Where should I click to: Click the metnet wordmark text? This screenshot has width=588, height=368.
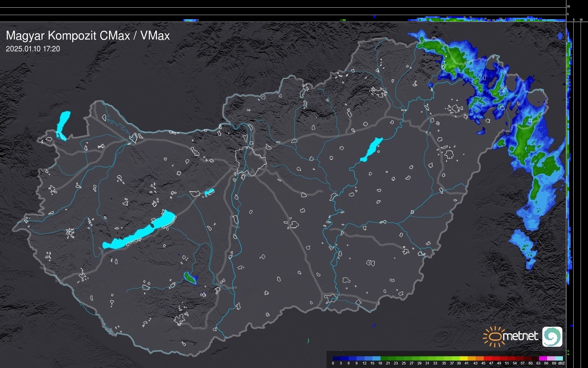coord(521,336)
